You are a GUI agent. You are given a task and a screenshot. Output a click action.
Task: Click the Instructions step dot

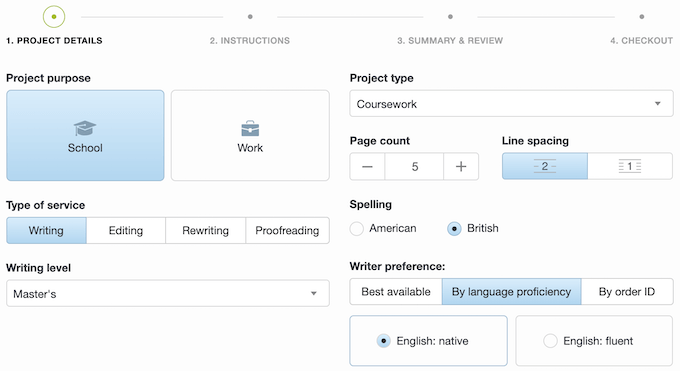[x=250, y=17]
